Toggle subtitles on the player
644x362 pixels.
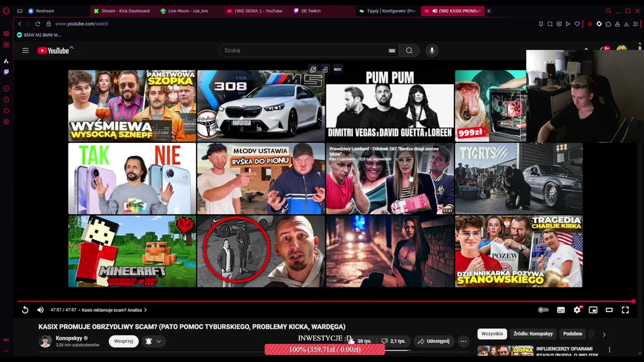[x=561, y=310]
